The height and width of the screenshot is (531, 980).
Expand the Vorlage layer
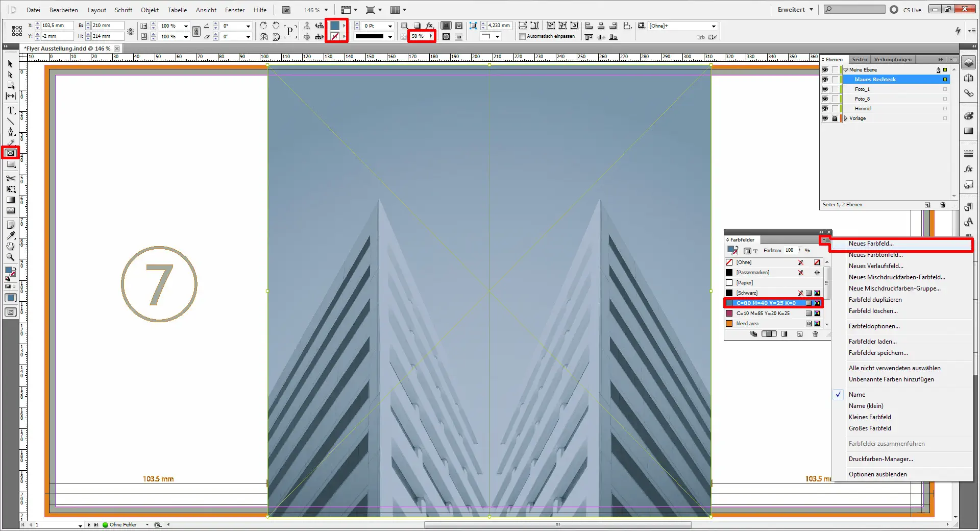[x=846, y=118]
